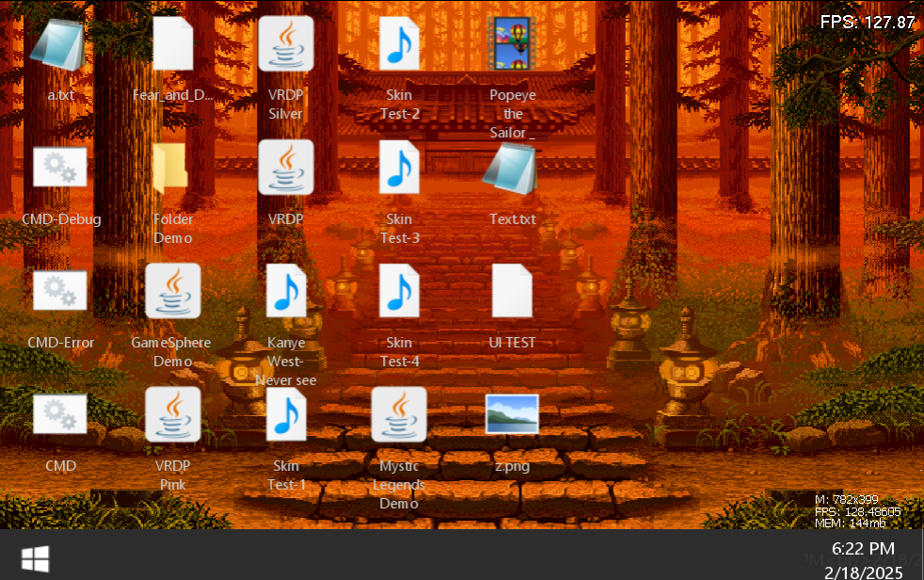The image size is (924, 580).
Task: Open the Folder Demo folder
Action: (x=173, y=168)
